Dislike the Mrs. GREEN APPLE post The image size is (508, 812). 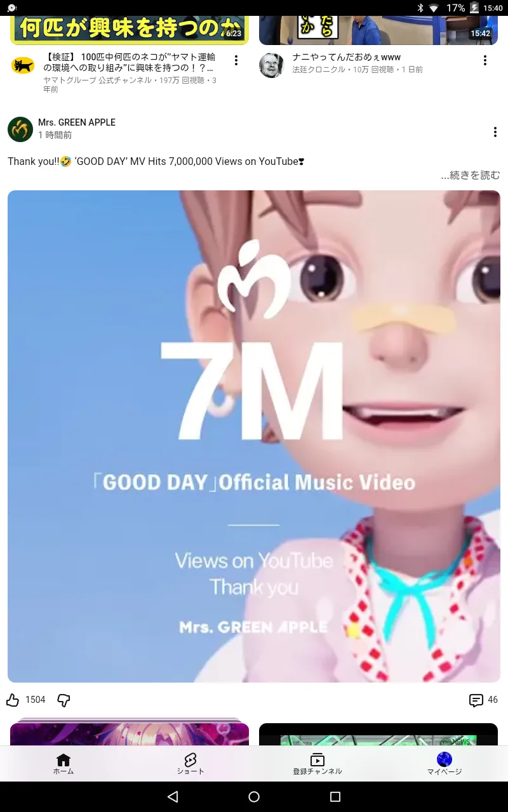[63, 700]
